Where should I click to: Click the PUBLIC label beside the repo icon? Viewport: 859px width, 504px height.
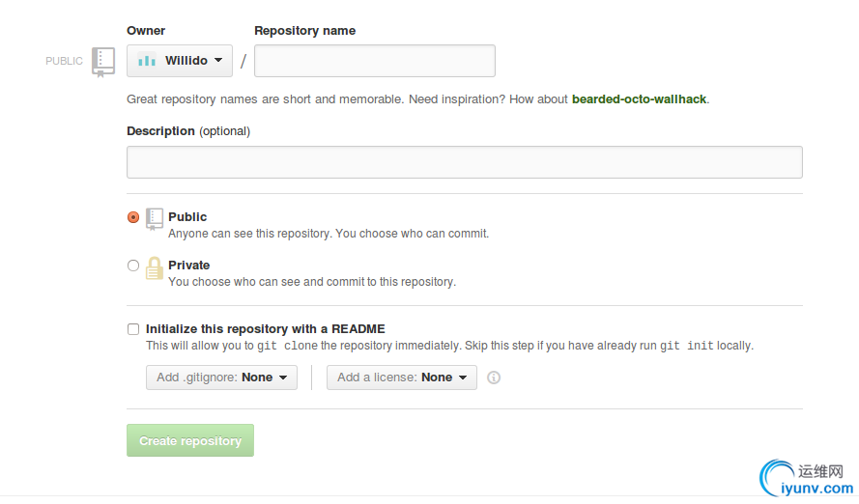pos(65,62)
